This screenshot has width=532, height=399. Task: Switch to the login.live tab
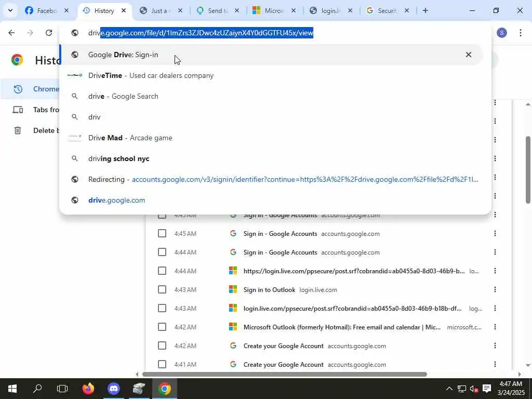331,10
